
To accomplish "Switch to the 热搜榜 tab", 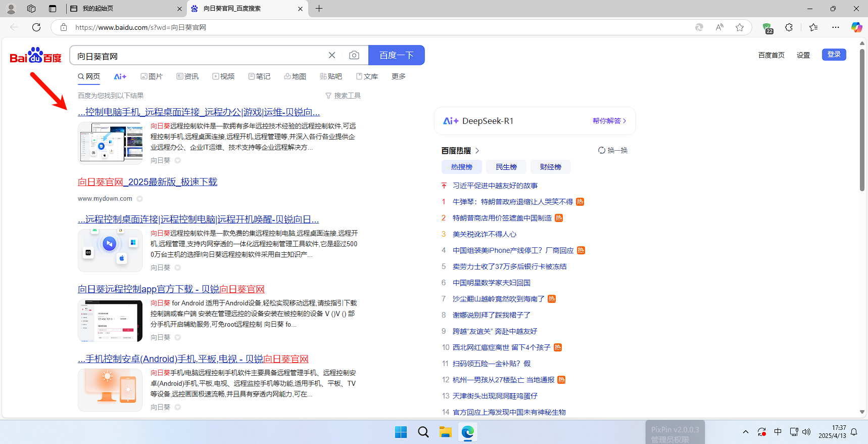I will 462,167.
